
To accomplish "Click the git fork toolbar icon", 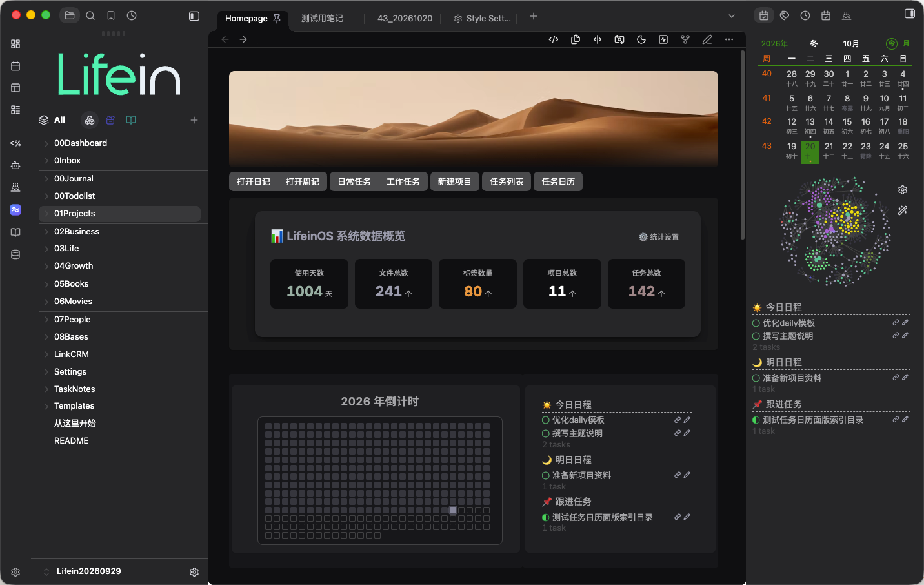I will [685, 39].
